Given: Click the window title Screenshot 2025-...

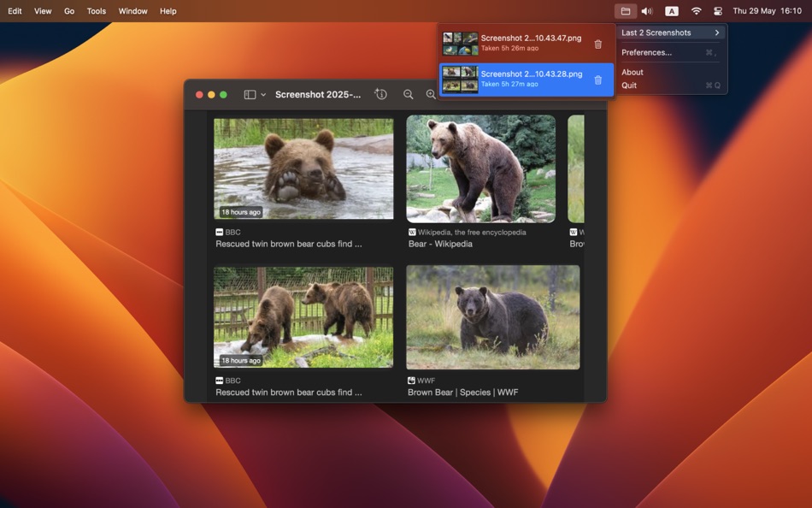Looking at the screenshot, I should pyautogui.click(x=318, y=94).
